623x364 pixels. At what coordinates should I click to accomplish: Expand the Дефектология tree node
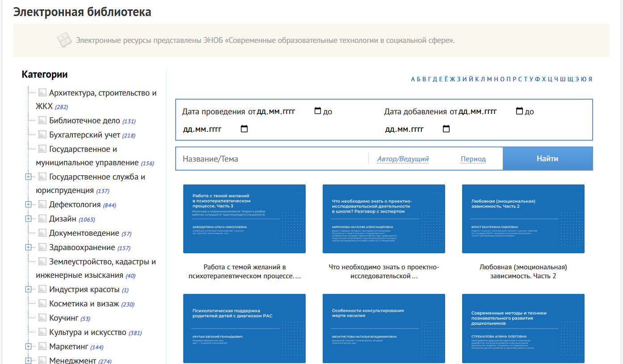point(28,205)
